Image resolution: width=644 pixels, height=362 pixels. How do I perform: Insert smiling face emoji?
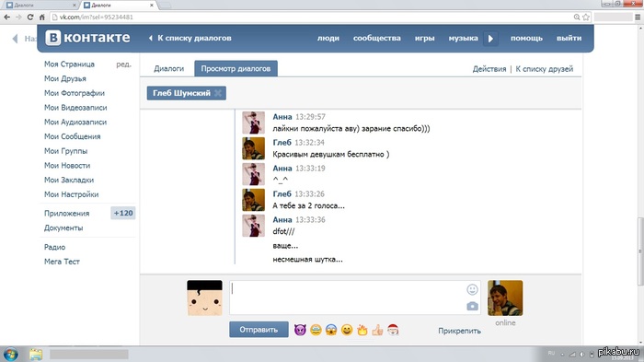[347, 330]
